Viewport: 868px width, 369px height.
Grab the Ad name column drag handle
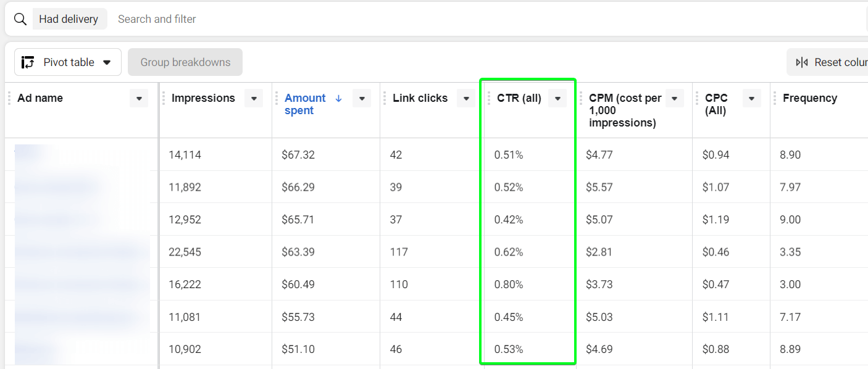tap(9, 98)
